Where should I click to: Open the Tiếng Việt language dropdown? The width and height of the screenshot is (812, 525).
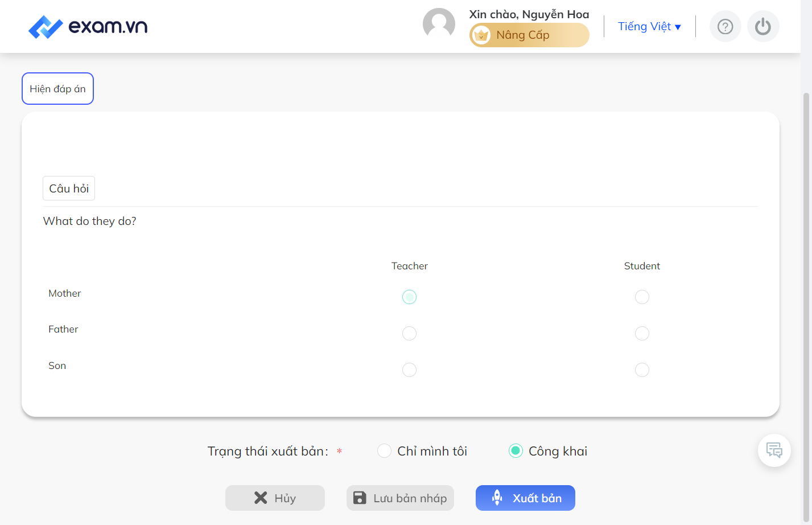tap(649, 27)
